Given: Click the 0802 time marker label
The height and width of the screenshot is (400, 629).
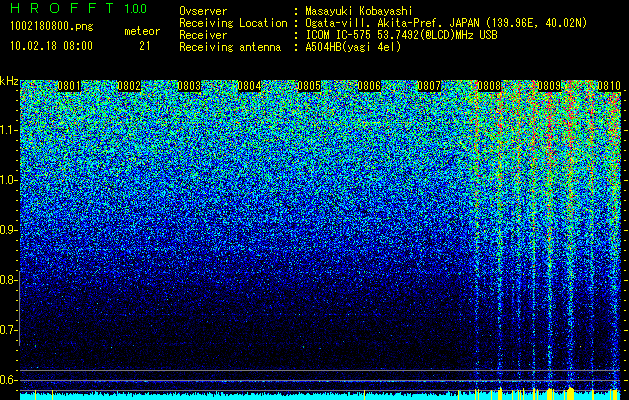Looking at the screenshot, I should [x=129, y=86].
